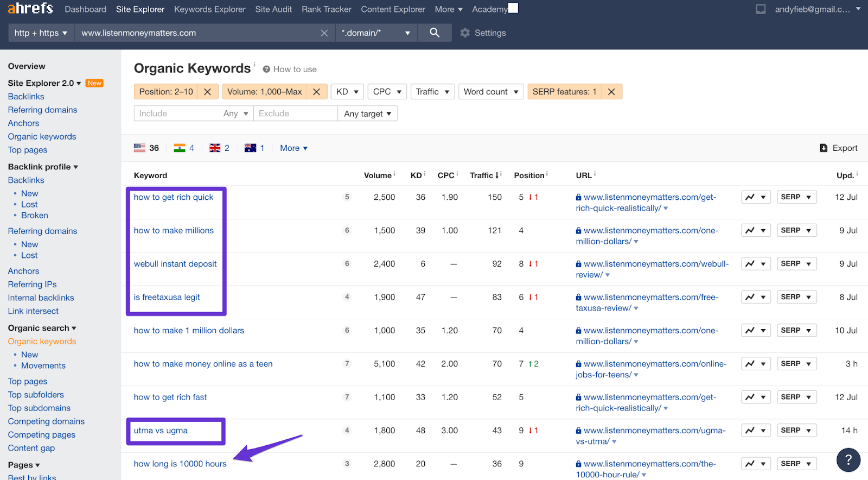This screenshot has width=868, height=480.
Task: Open Site Audit
Action: 273,9
